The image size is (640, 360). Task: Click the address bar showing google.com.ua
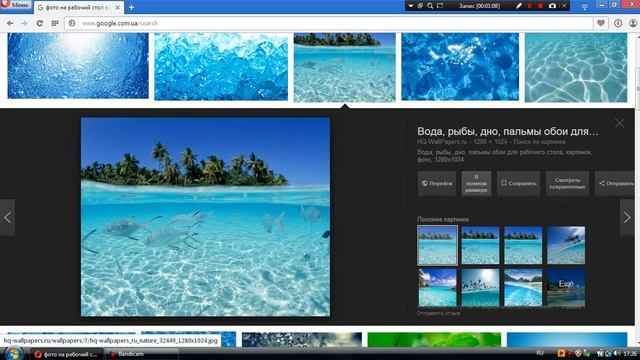pos(329,23)
